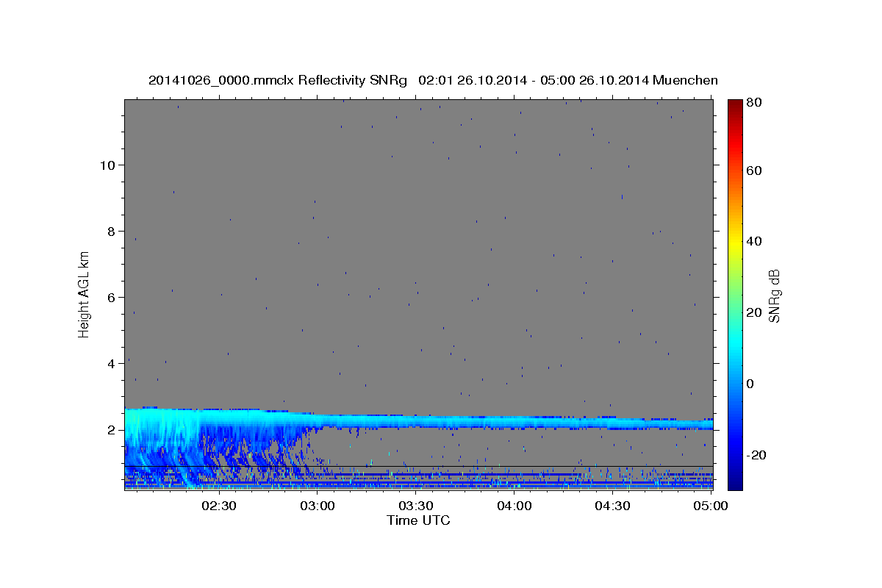882x588 pixels.
Task: Click the colorbar value -20
Action: click(758, 456)
